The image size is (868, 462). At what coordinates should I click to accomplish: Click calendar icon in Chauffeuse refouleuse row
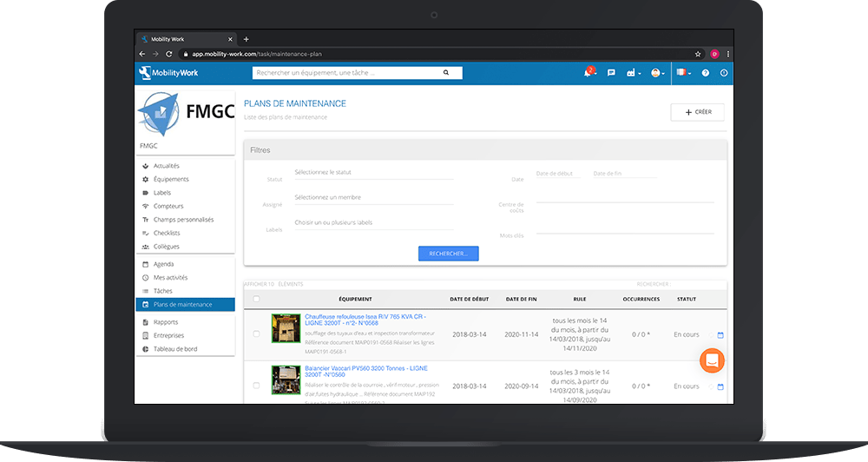click(x=720, y=335)
